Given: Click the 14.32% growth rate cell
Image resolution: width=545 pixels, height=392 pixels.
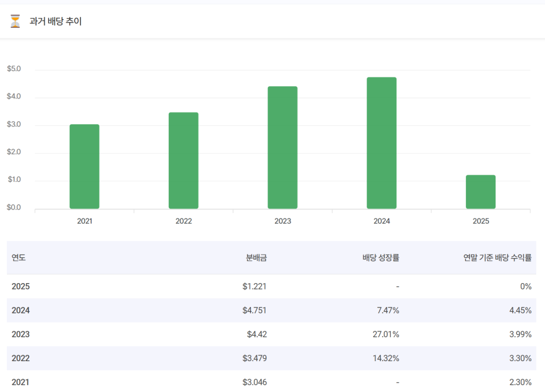Looking at the screenshot, I should [386, 358].
